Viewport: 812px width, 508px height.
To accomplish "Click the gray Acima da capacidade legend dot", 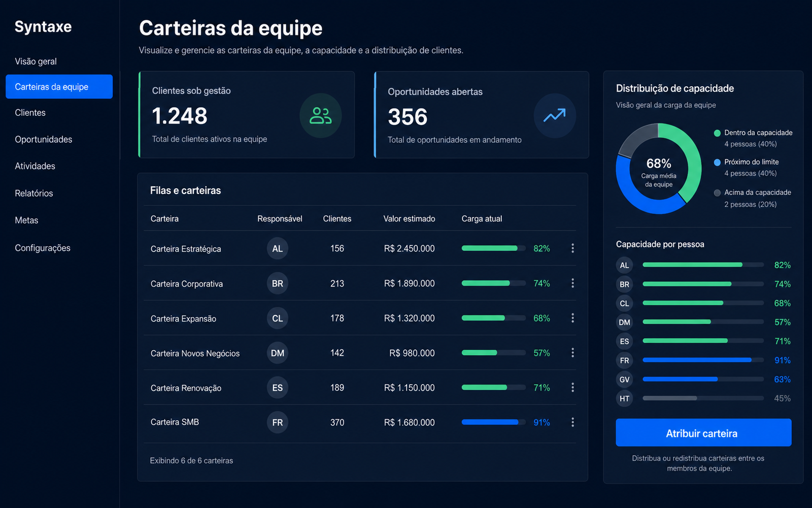I will (x=717, y=193).
